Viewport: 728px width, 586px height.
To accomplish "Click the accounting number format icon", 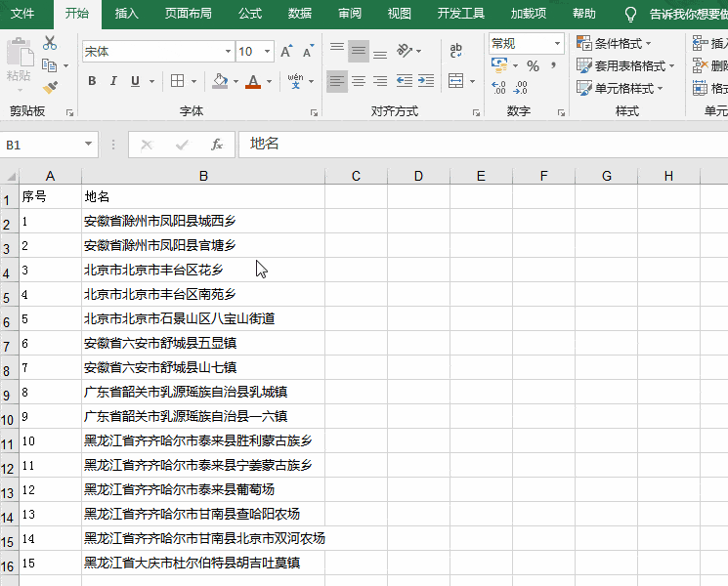I will point(499,65).
